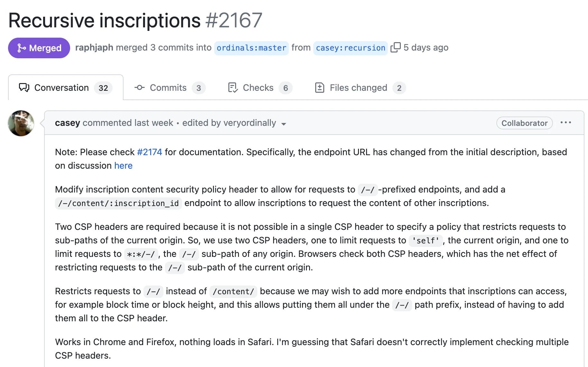The height and width of the screenshot is (367, 588).
Task: Click the Conversation count badge 32
Action: (x=103, y=88)
